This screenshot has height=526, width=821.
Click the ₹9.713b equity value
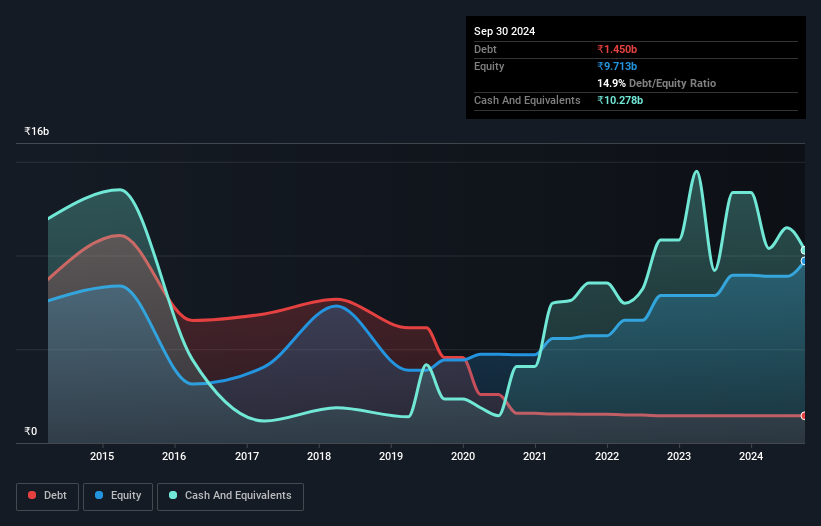(617, 66)
